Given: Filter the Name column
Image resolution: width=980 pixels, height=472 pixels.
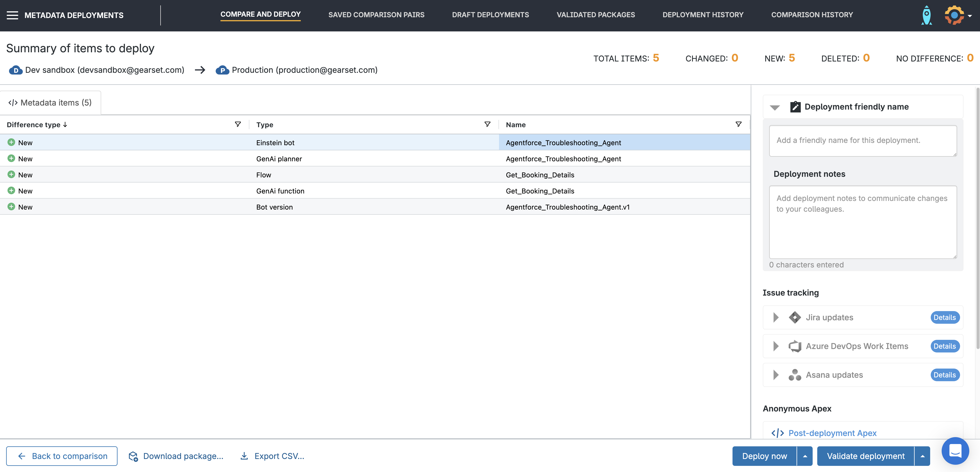Looking at the screenshot, I should click(738, 124).
